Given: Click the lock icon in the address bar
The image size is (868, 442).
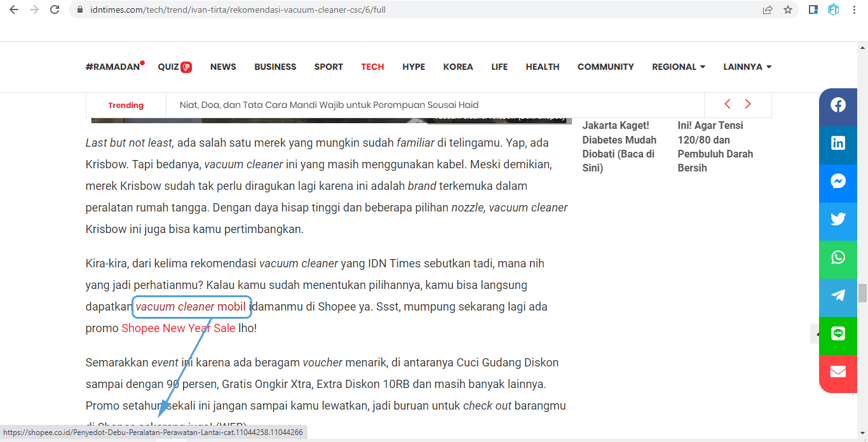Looking at the screenshot, I should (x=79, y=10).
